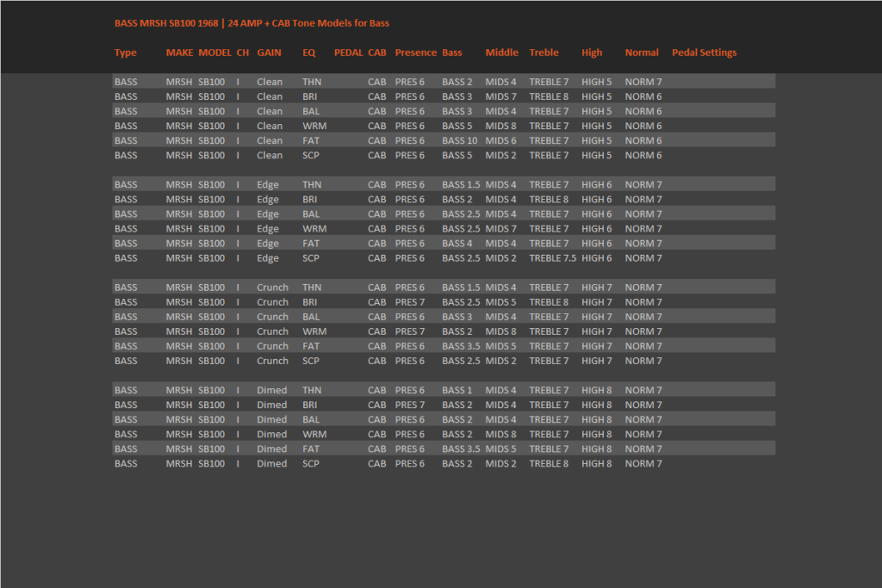
Task: Click the CH column header
Action: [243, 53]
